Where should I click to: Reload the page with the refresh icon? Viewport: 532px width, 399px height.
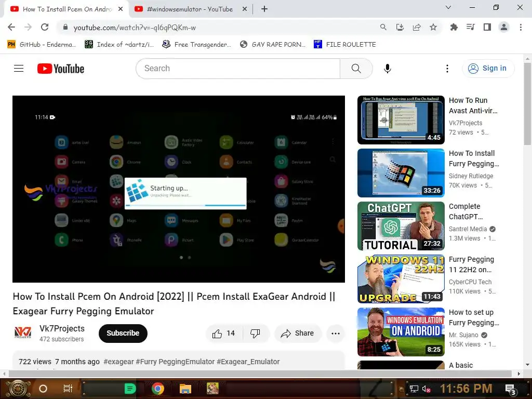[x=45, y=27]
